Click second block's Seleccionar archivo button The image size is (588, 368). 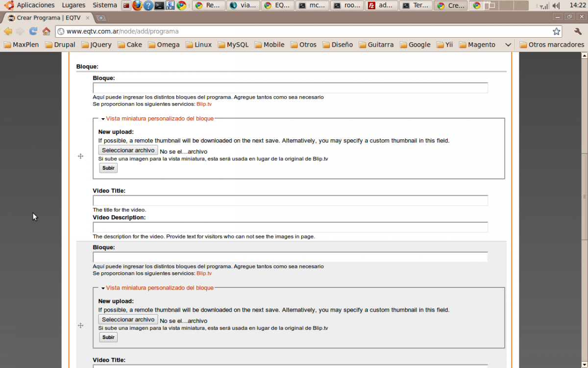pyautogui.click(x=128, y=320)
